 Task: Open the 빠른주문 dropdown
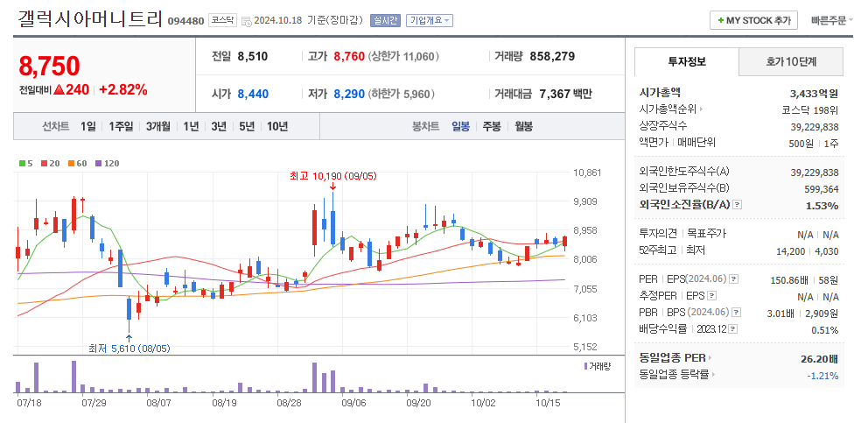(x=832, y=20)
